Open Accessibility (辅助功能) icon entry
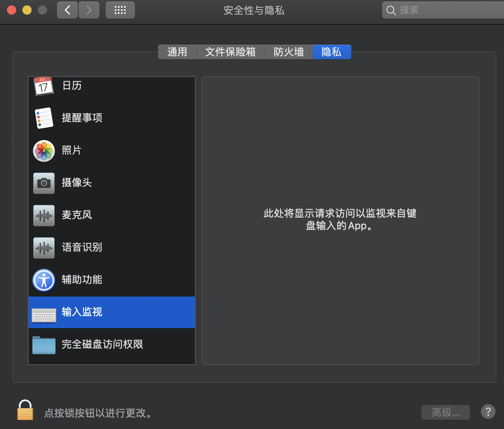 [x=44, y=280]
